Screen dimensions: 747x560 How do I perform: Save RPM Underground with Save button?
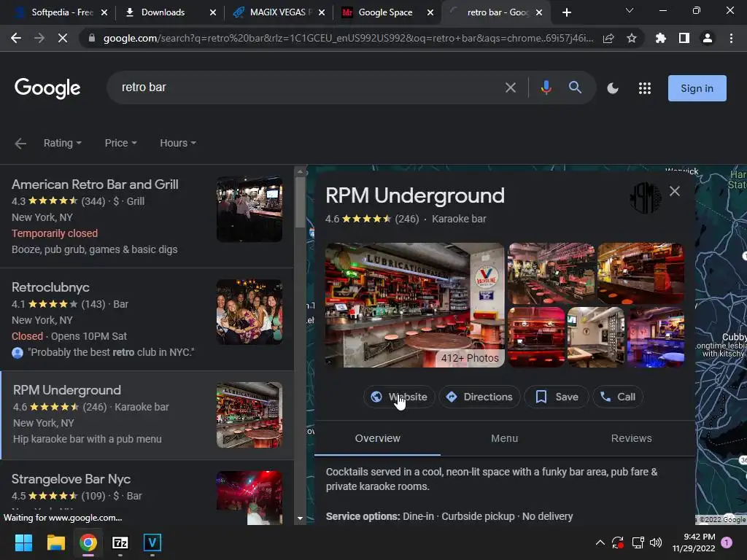pyautogui.click(x=557, y=397)
